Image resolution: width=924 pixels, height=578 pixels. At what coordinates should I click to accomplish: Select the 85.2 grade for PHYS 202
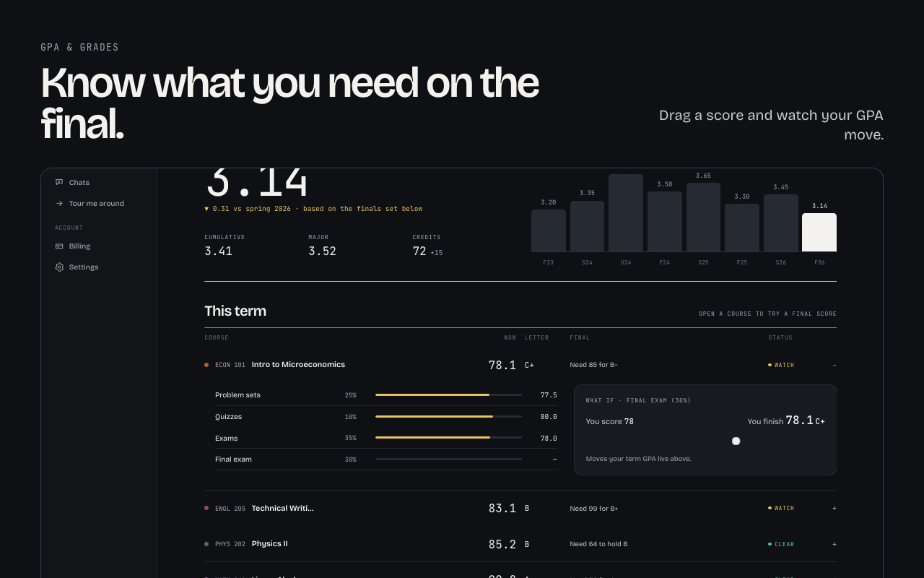pos(502,544)
